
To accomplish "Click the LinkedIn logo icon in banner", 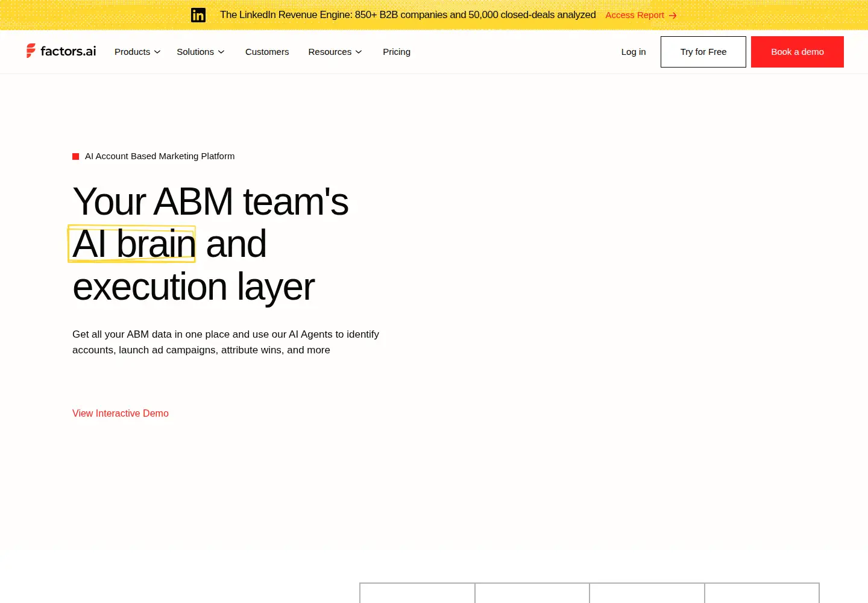I will coord(198,15).
